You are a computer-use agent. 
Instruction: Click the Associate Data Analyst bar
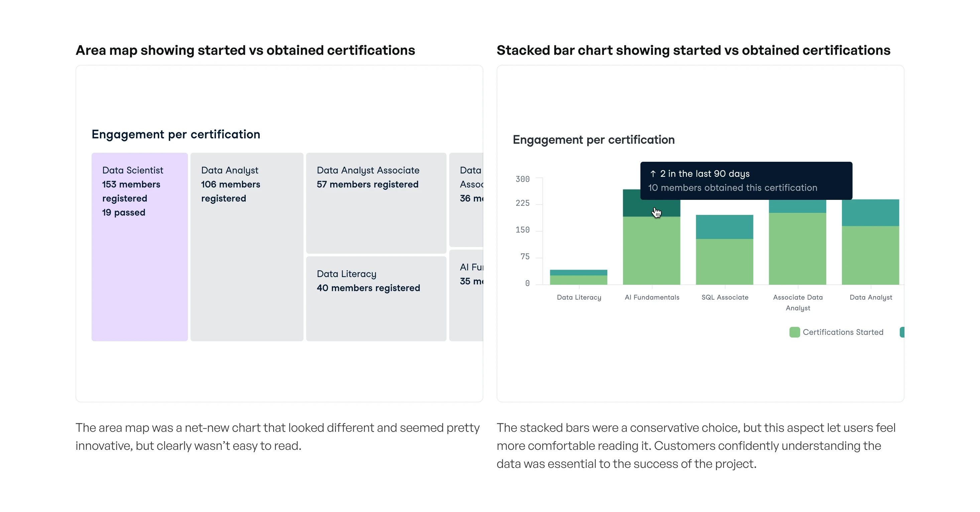tap(798, 247)
